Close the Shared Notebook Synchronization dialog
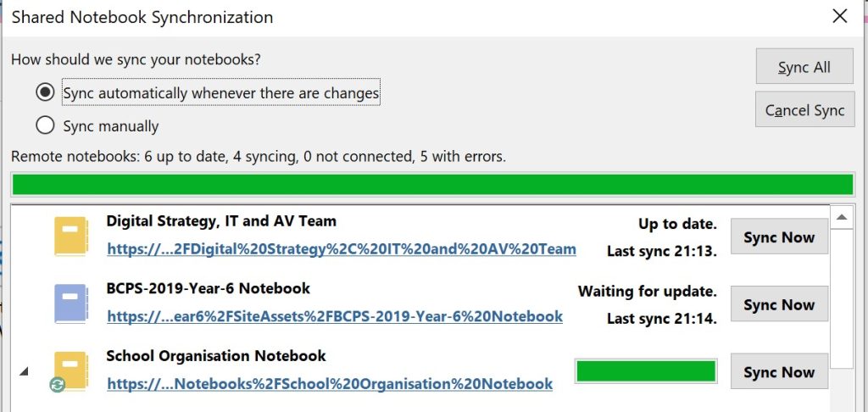 [x=840, y=17]
